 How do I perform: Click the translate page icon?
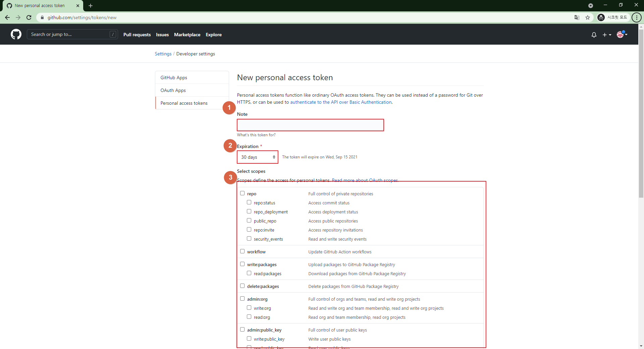point(577,17)
